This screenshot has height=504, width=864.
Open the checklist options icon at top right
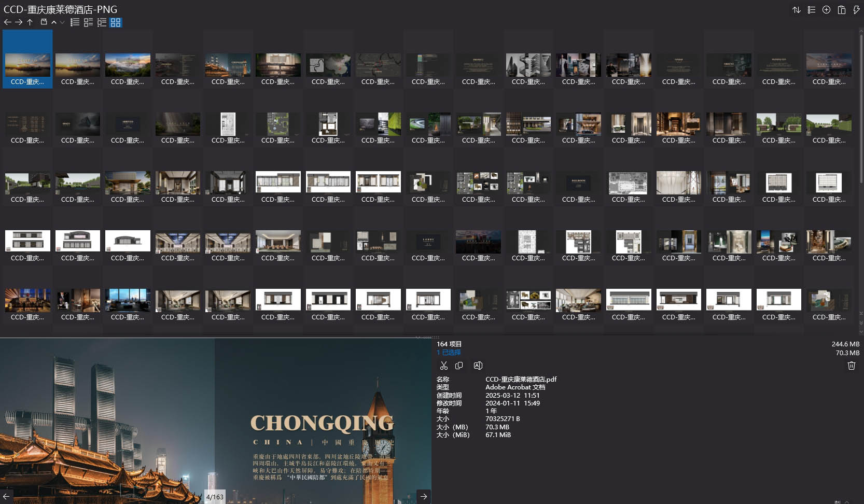[811, 10]
